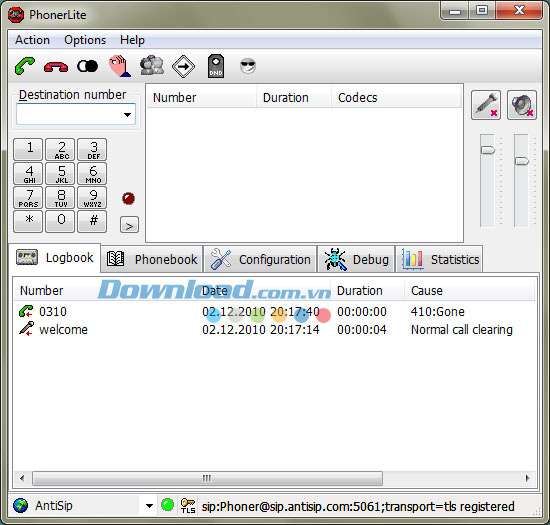
Task: Dial keypad digit 5 JKL
Action: [x=60, y=173]
